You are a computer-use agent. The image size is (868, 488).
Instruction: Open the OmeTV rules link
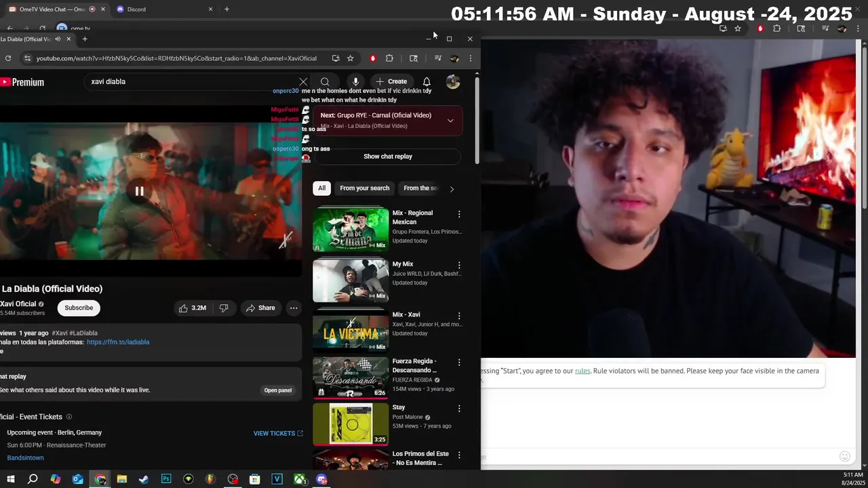click(583, 371)
